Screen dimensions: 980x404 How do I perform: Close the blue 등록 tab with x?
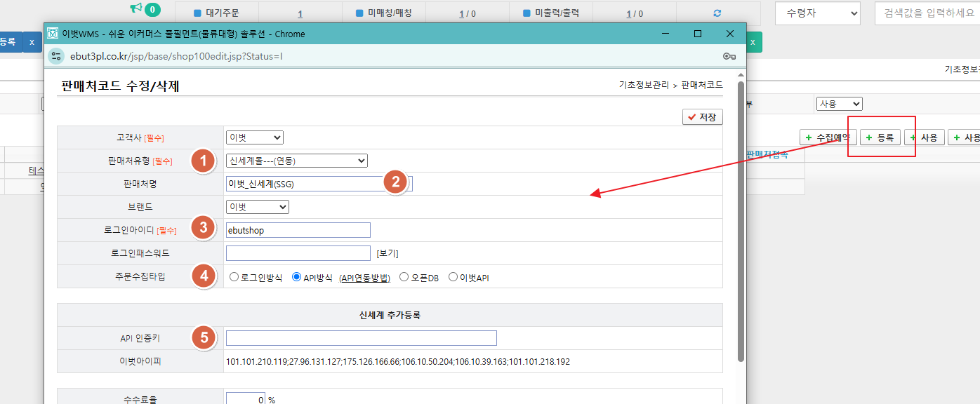coord(31,42)
